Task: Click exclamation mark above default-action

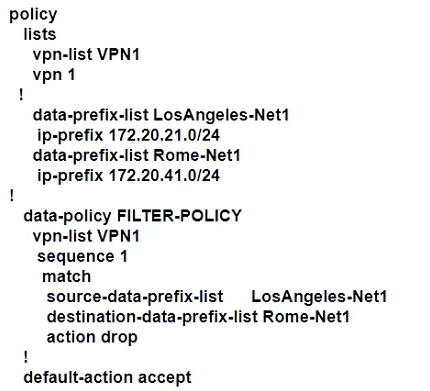Action: point(26,357)
